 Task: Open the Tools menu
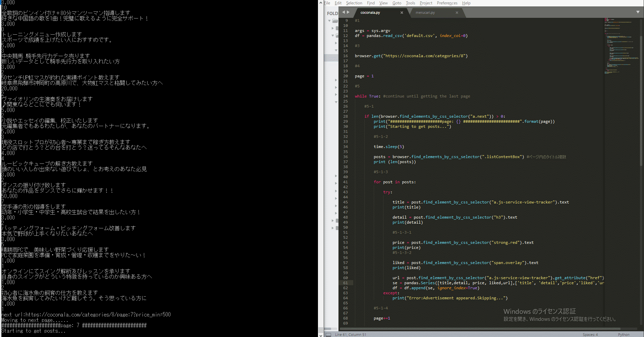(x=410, y=3)
